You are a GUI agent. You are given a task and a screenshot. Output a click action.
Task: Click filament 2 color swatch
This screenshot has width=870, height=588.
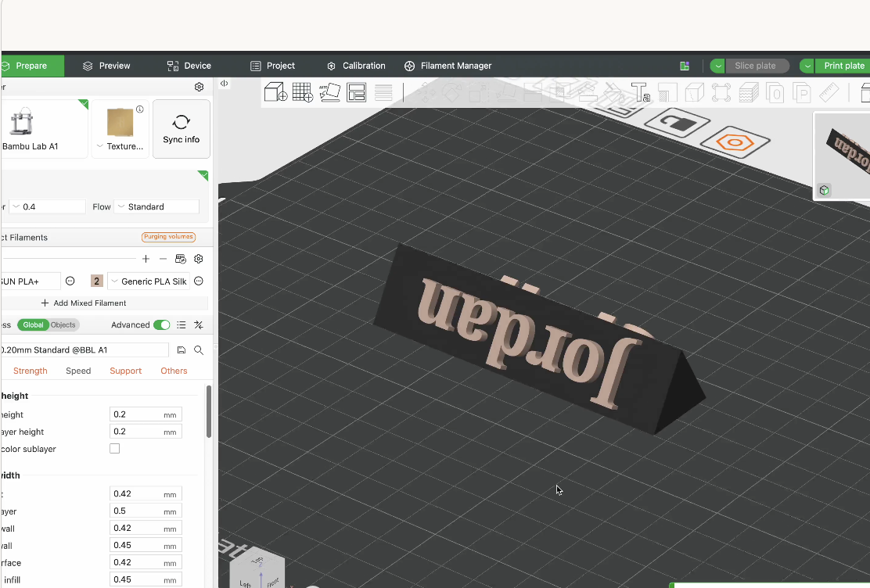point(96,281)
